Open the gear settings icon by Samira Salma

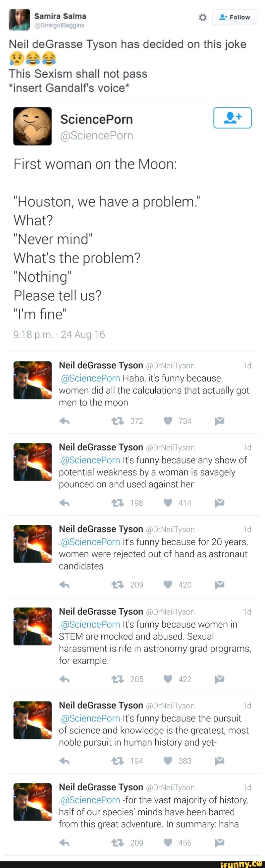(x=202, y=18)
